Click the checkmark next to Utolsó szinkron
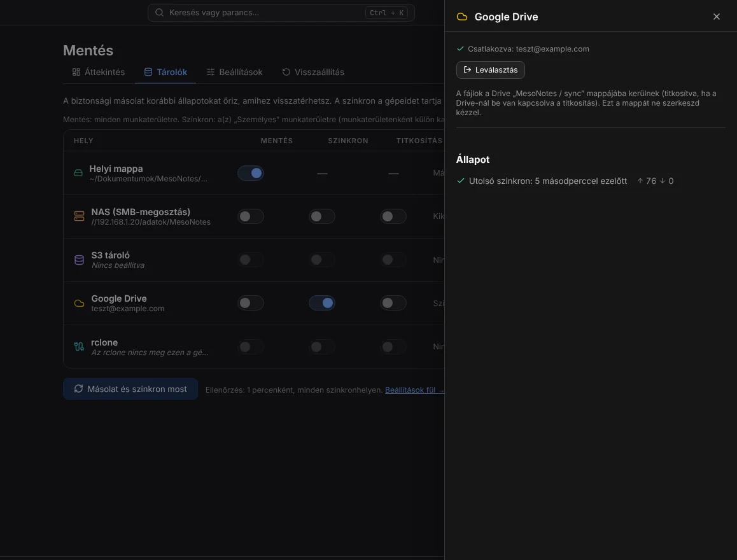 coord(461,181)
